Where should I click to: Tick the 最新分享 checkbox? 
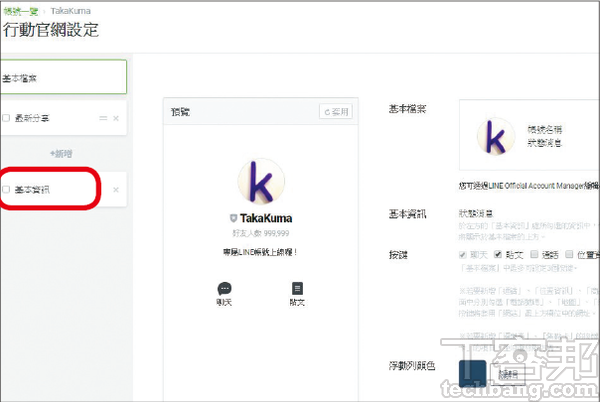coord(6,118)
